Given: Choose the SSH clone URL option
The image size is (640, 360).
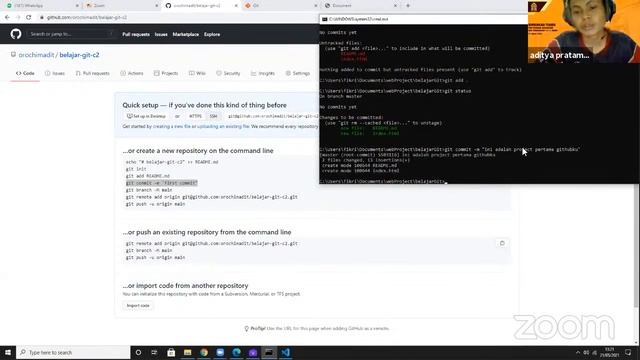Looking at the screenshot, I should coord(213,116).
